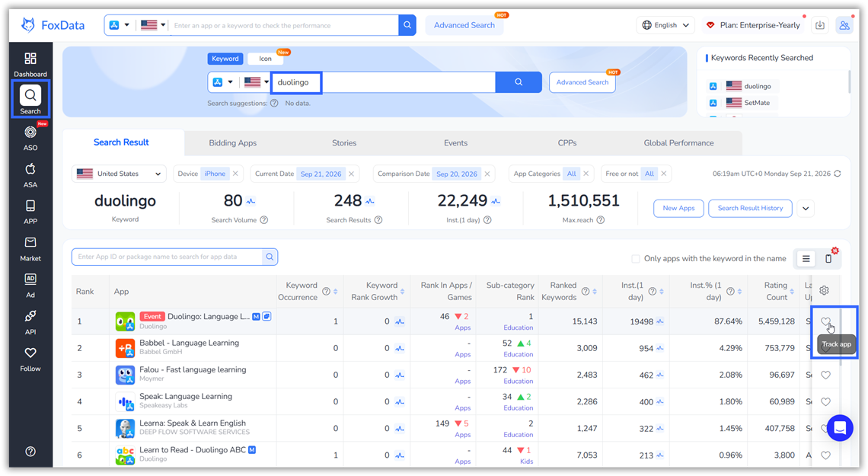Open keyword search platform dropdown
This screenshot has width=868, height=476.
tap(223, 82)
